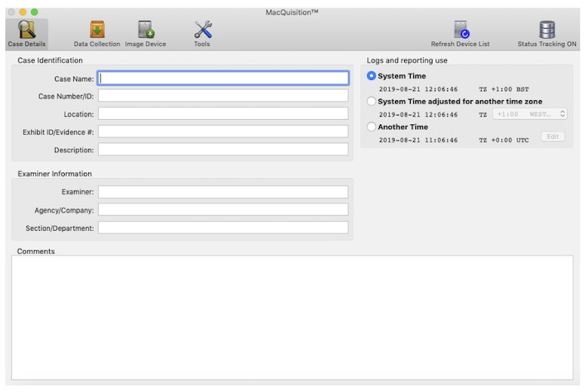Select the Another Time radio option

(371, 127)
